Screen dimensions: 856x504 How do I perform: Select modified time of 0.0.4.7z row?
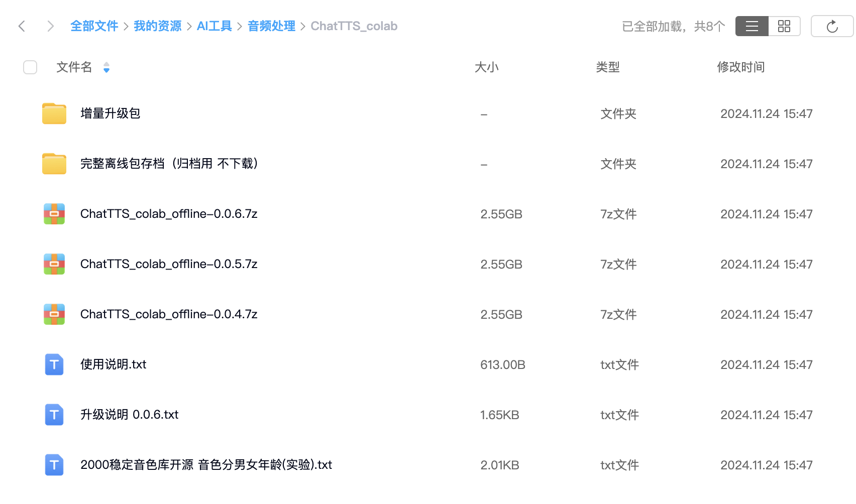(x=767, y=315)
